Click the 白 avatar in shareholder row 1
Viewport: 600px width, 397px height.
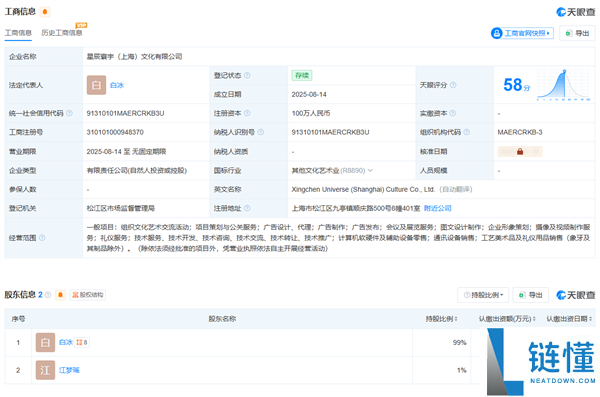pos(45,342)
